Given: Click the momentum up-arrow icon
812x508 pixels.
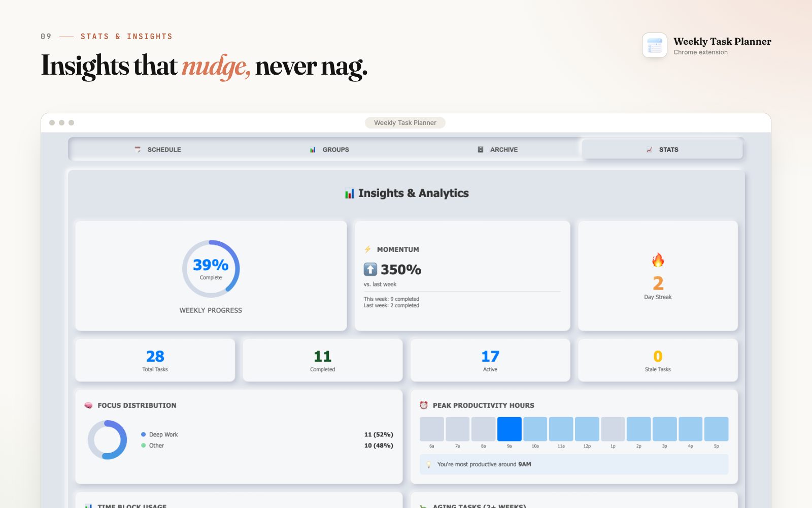Looking at the screenshot, I should [x=370, y=269].
